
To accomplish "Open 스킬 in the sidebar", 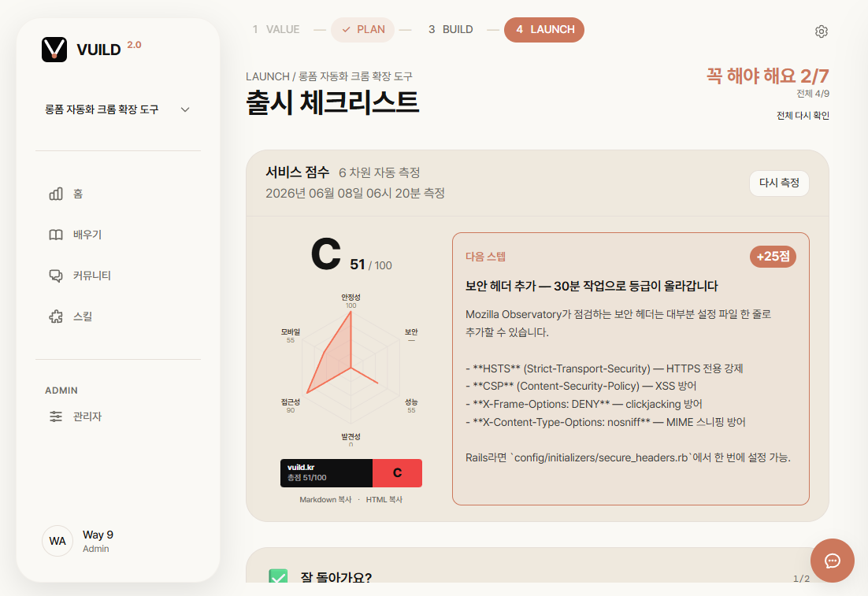I will click(x=118, y=317).
